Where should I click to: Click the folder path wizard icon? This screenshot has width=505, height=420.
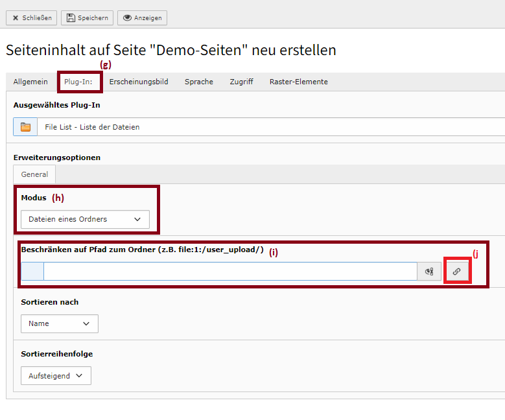(x=429, y=271)
